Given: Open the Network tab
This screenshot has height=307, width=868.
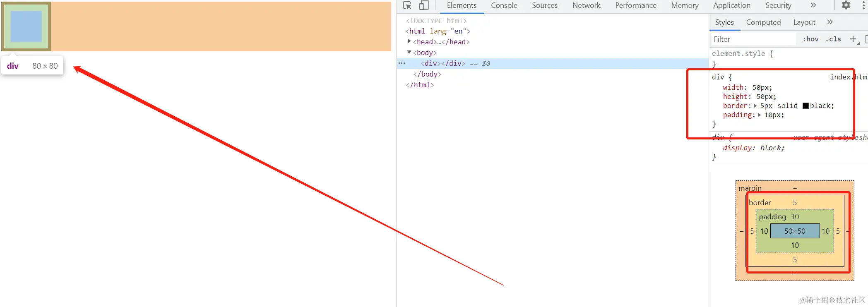Looking at the screenshot, I should point(587,5).
